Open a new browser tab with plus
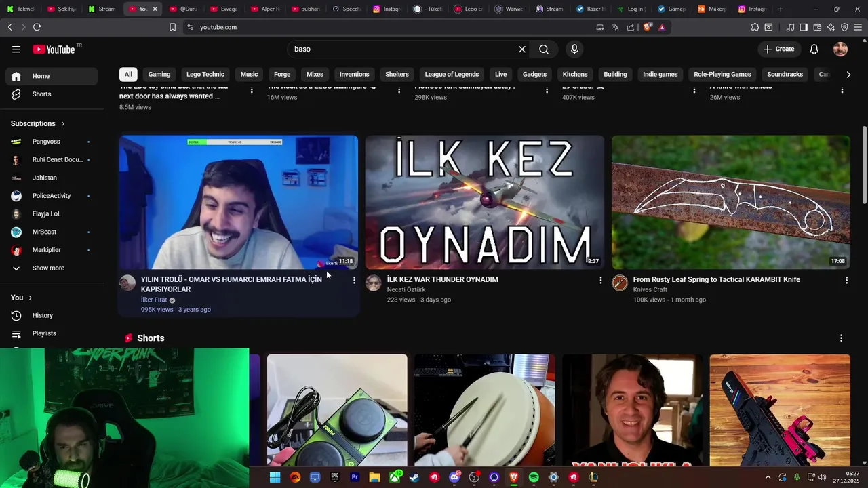The width and height of the screenshot is (868, 488). (x=781, y=9)
